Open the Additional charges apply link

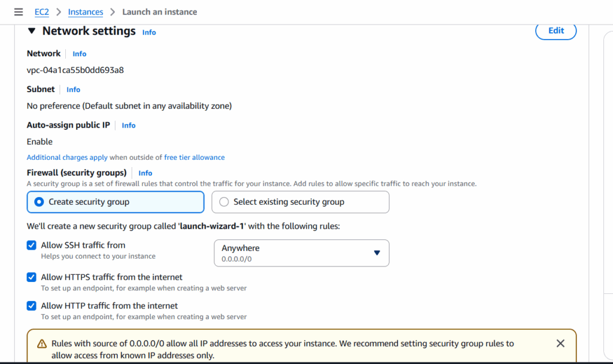click(67, 157)
